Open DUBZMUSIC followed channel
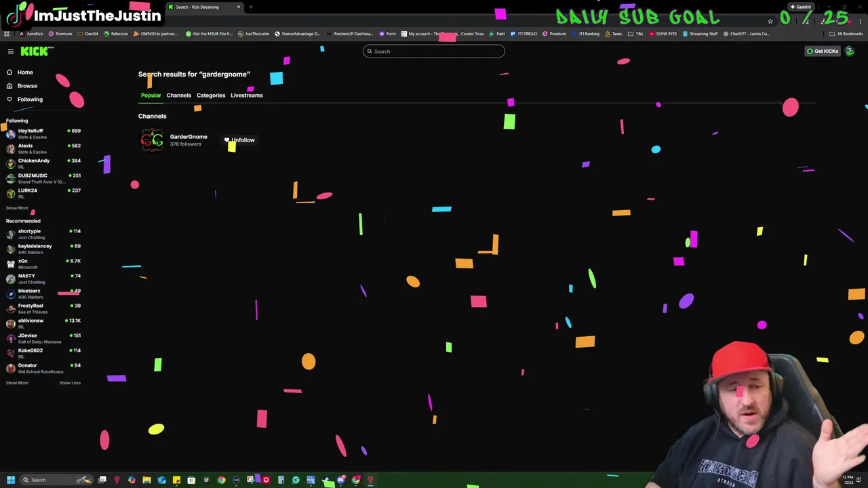Viewport: 868px width, 488px height. tap(42, 178)
